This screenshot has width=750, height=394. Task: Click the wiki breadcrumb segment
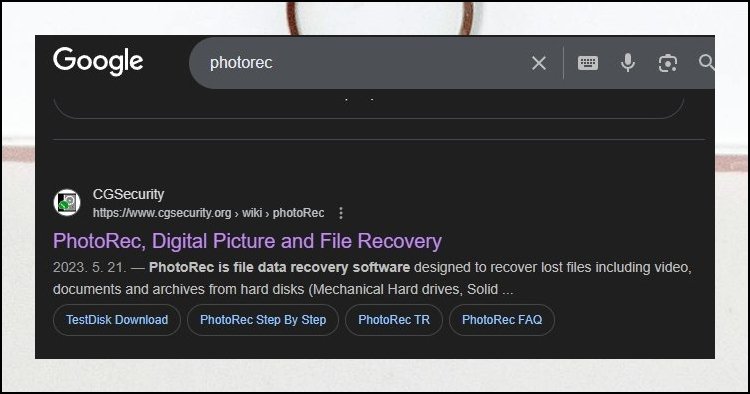[x=252, y=213]
